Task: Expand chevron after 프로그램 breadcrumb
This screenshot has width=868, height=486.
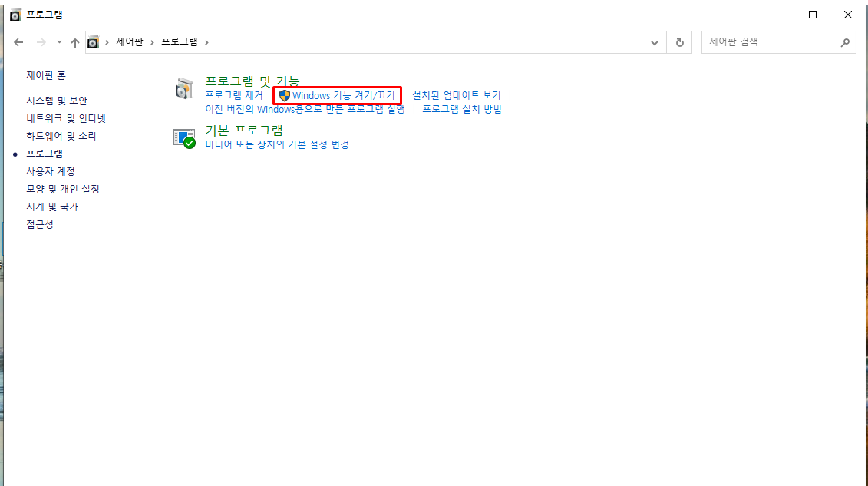Action: point(206,42)
